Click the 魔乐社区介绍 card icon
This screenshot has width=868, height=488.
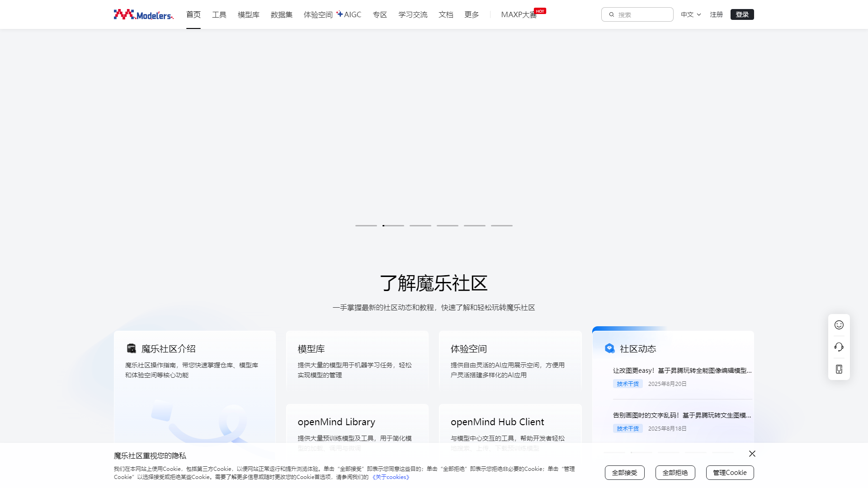[x=131, y=348]
